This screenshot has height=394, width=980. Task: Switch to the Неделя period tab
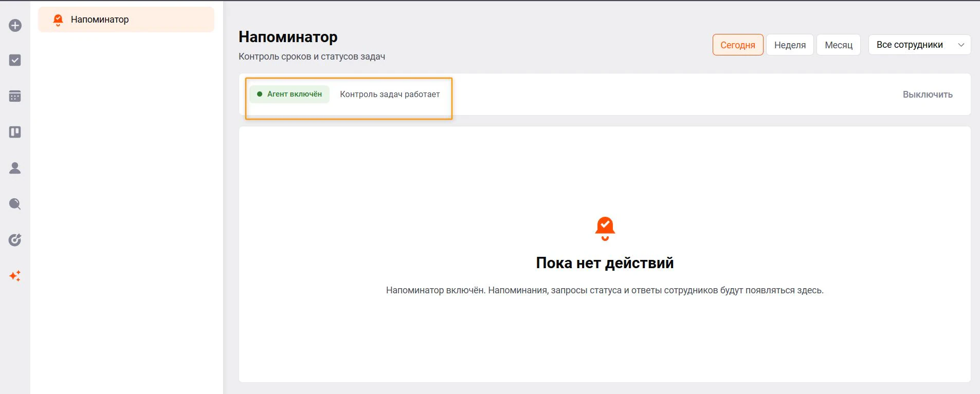(x=790, y=45)
